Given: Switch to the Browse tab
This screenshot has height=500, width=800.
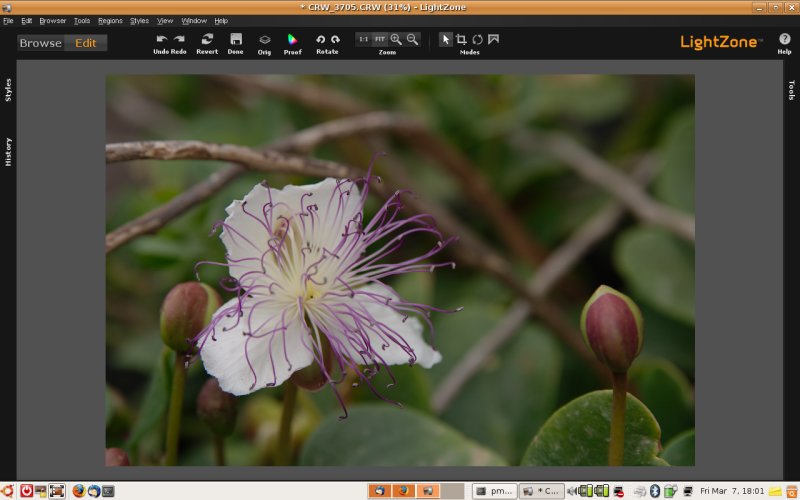Looking at the screenshot, I should [41, 43].
